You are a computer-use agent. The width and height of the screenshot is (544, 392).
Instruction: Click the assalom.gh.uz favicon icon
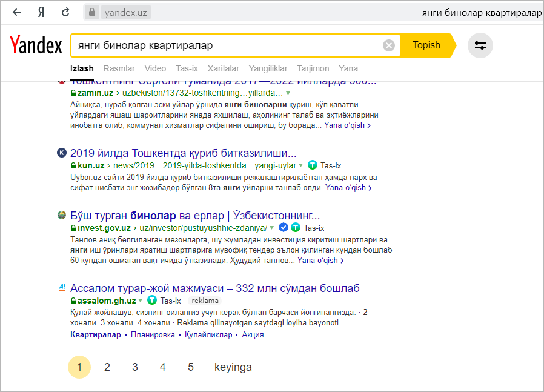tap(62, 288)
